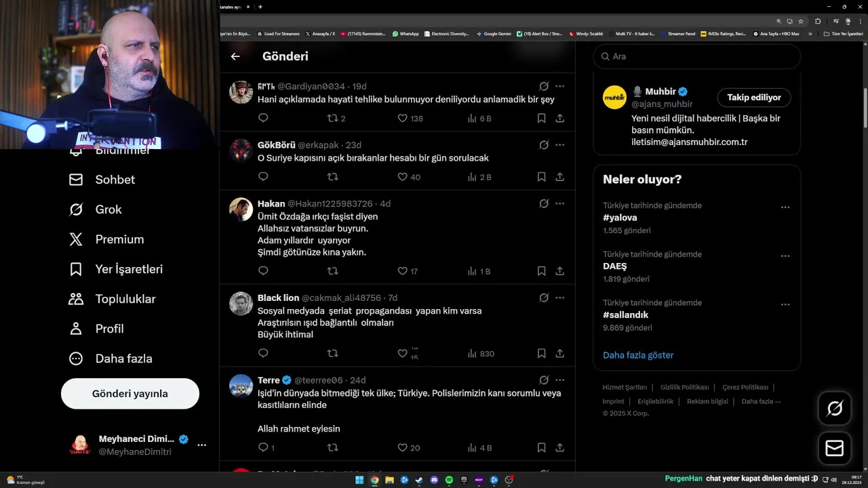This screenshot has height=488, width=868.
Task: Repost Hakan's post
Action: coord(332,271)
